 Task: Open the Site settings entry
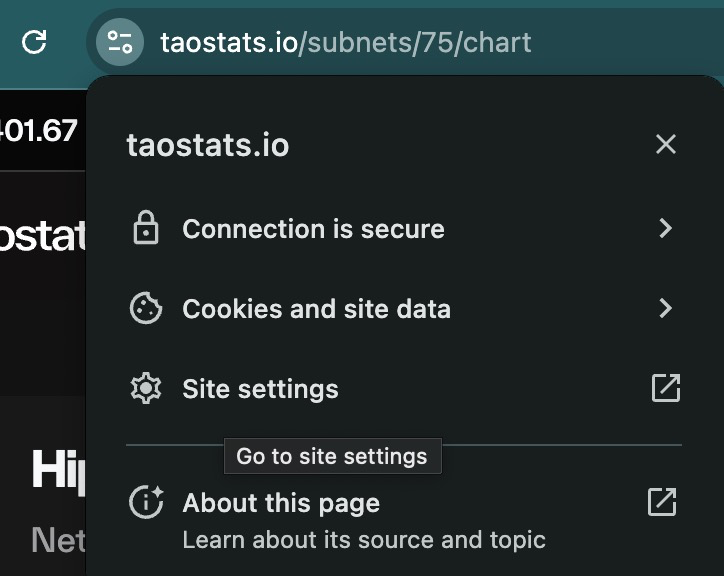404,388
